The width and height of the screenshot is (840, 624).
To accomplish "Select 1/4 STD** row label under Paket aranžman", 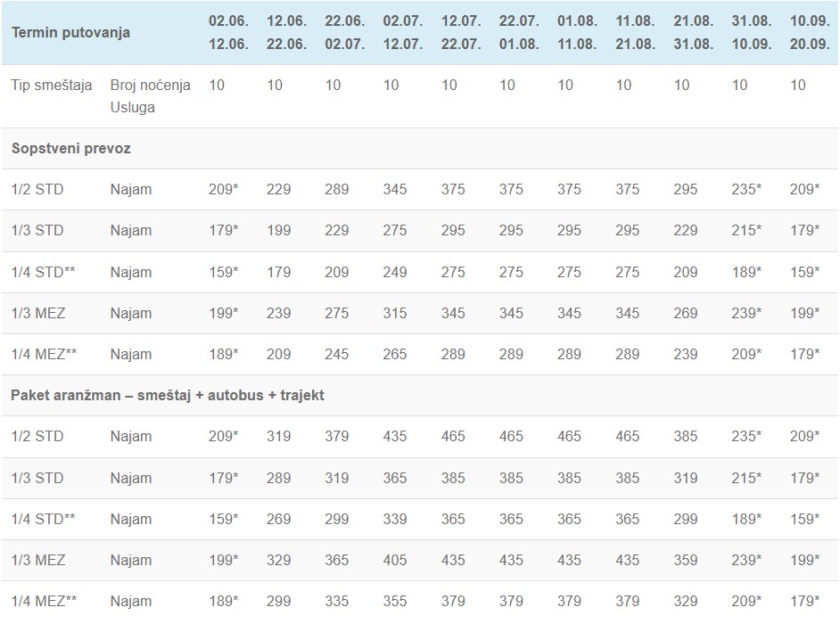I will click(44, 519).
